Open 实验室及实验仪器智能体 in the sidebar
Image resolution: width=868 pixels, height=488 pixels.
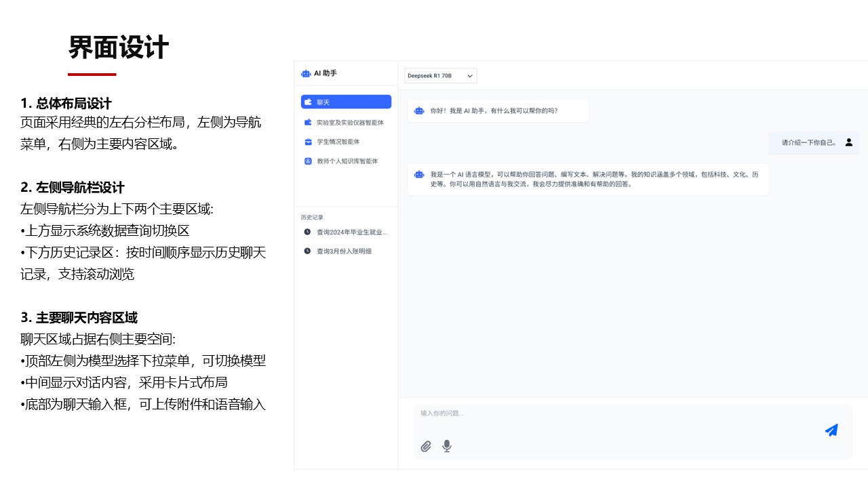click(350, 123)
